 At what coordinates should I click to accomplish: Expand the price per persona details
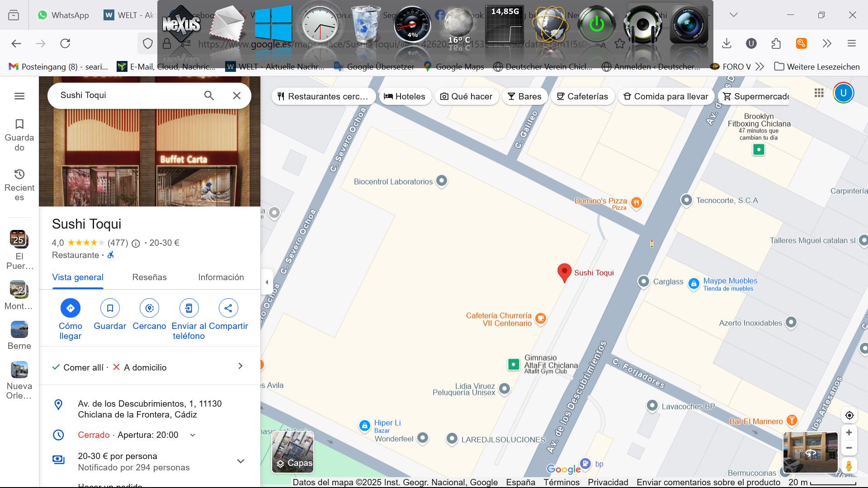point(241,461)
